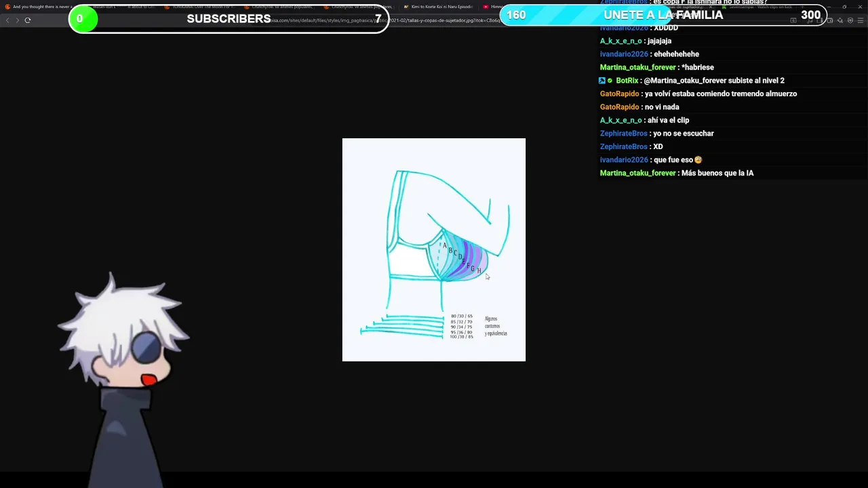Open the browser hamburger menu
The image size is (868, 488).
[860, 20]
